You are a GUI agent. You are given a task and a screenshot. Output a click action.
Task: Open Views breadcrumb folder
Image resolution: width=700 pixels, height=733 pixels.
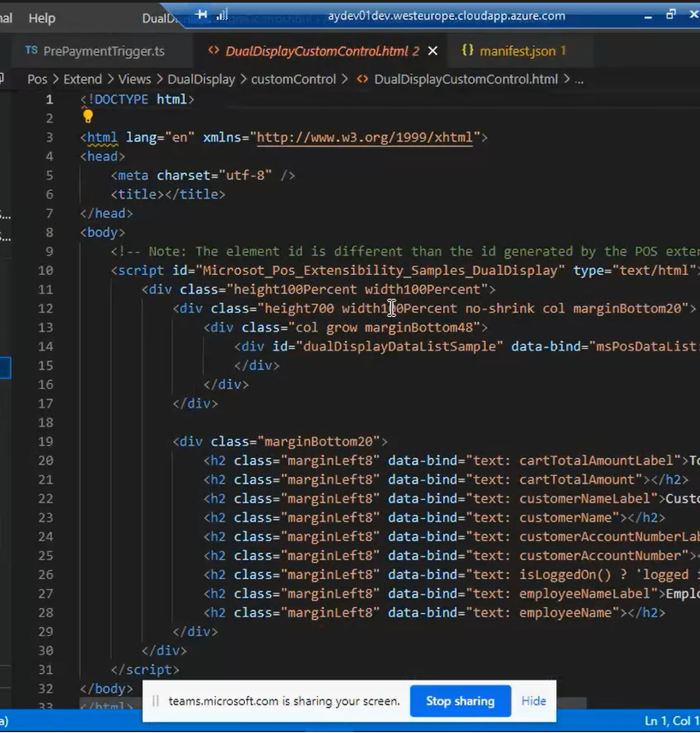(135, 79)
